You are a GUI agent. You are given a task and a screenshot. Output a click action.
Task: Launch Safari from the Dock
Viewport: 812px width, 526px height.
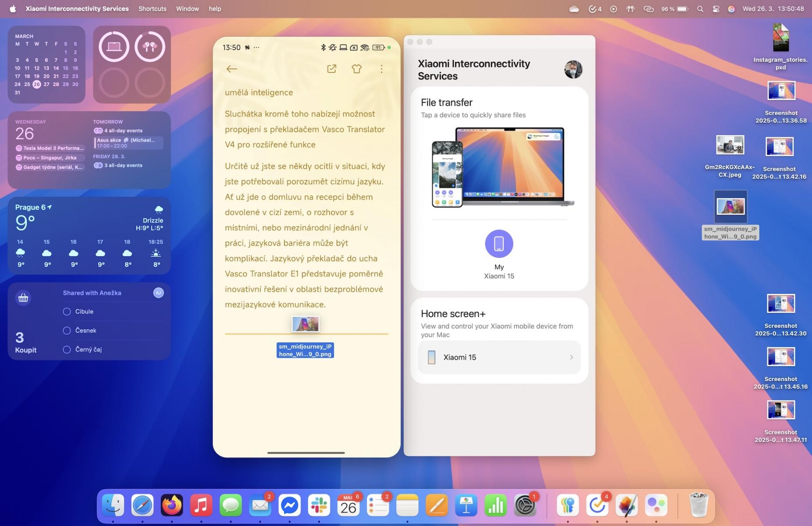tap(142, 505)
